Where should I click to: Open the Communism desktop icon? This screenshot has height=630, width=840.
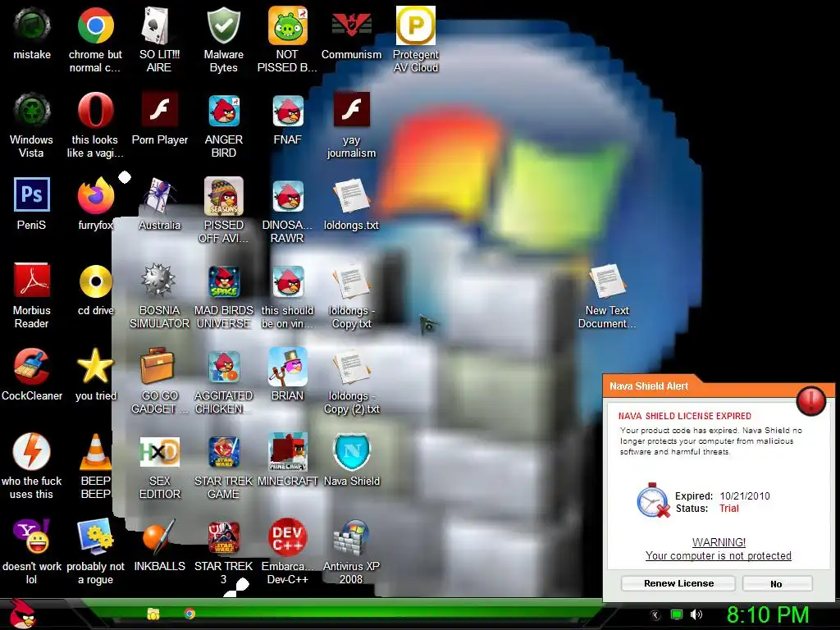point(351,25)
